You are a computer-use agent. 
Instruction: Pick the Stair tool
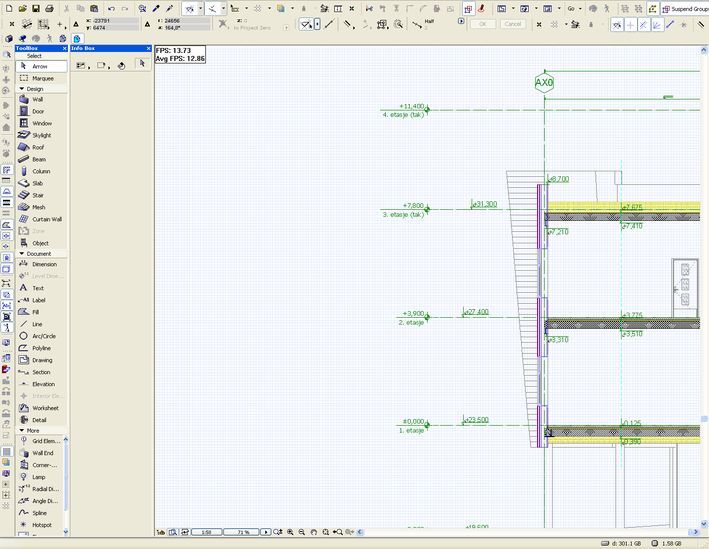tap(37, 195)
